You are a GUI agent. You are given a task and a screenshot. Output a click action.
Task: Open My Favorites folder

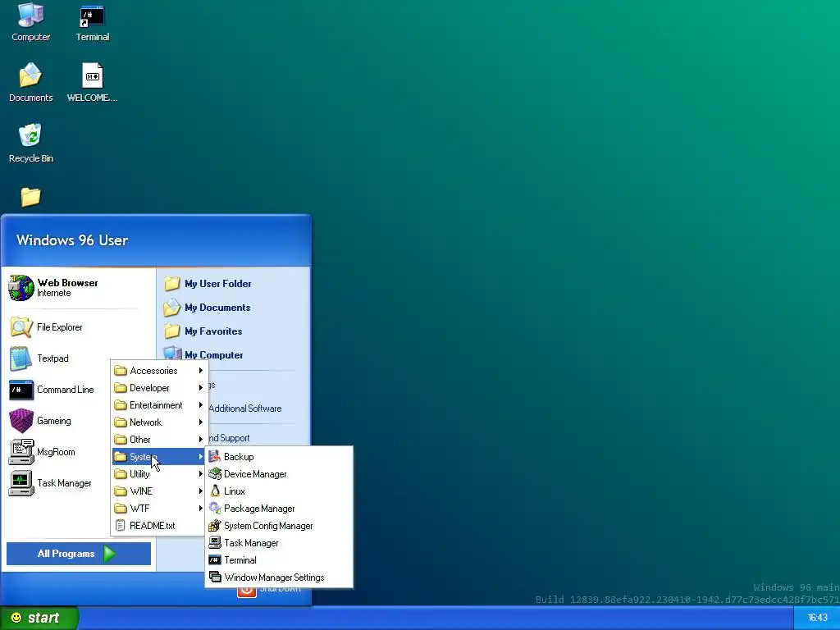pos(203,331)
